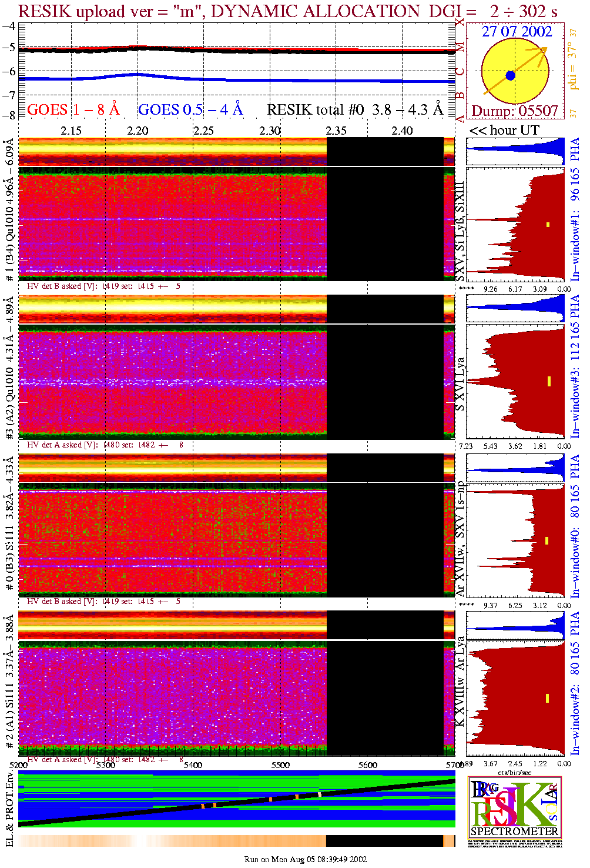Click the 5600 tick on the bottom time axis

pyautogui.click(x=368, y=765)
